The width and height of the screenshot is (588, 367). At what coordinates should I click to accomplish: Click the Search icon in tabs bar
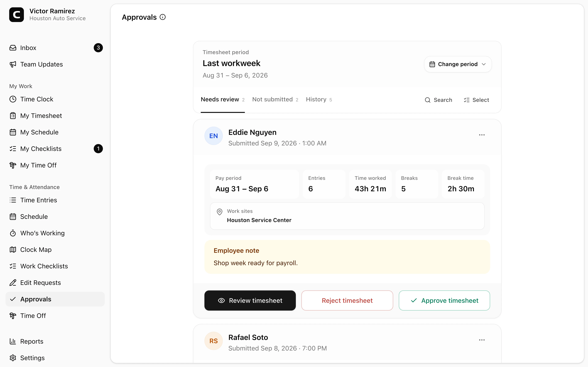pyautogui.click(x=428, y=100)
